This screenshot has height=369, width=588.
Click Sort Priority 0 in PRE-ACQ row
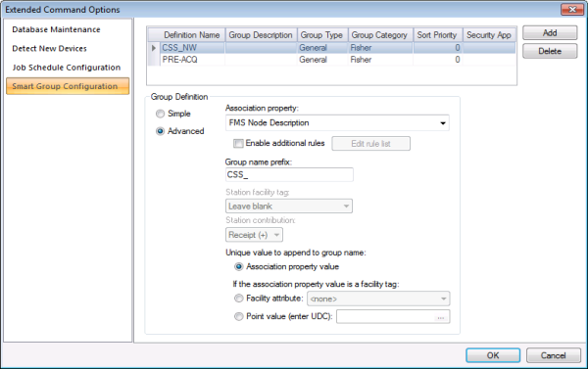[438, 60]
